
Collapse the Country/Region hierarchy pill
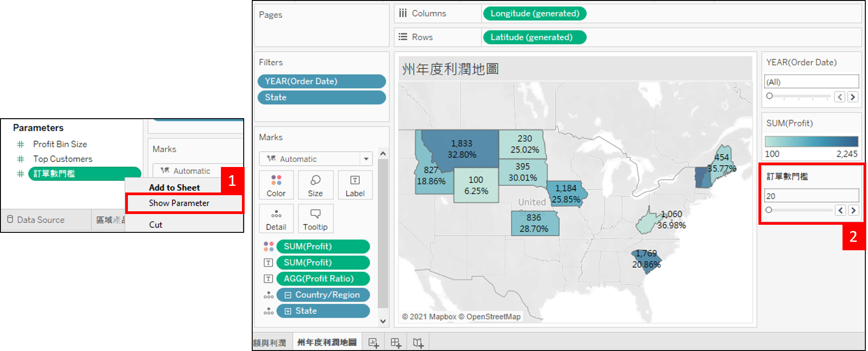coord(288,295)
